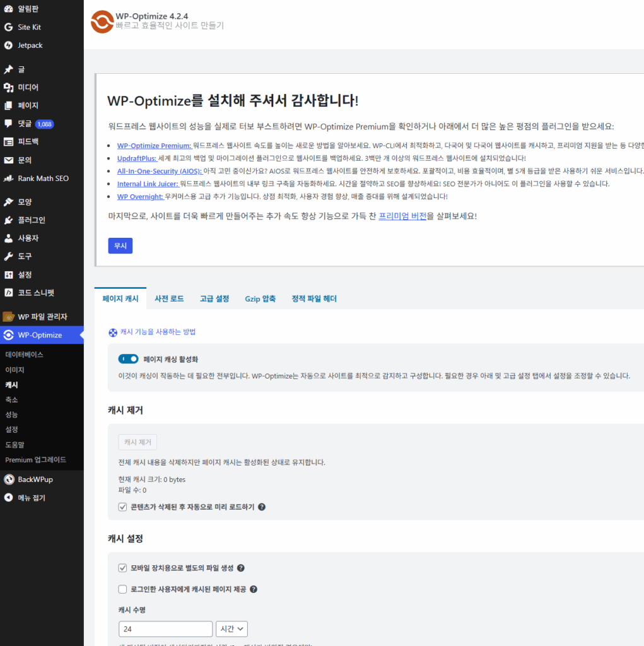
Task: Click the 피드백 feedback icon
Action: pyautogui.click(x=8, y=142)
